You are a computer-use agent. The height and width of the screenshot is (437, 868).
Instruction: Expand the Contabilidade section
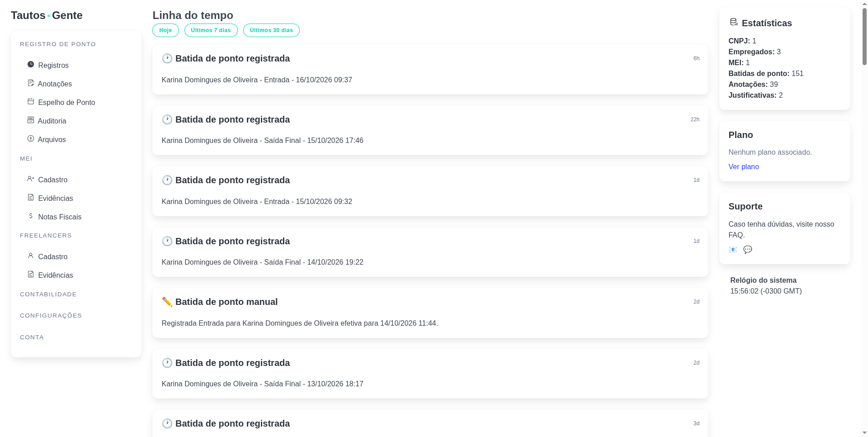[48, 294]
